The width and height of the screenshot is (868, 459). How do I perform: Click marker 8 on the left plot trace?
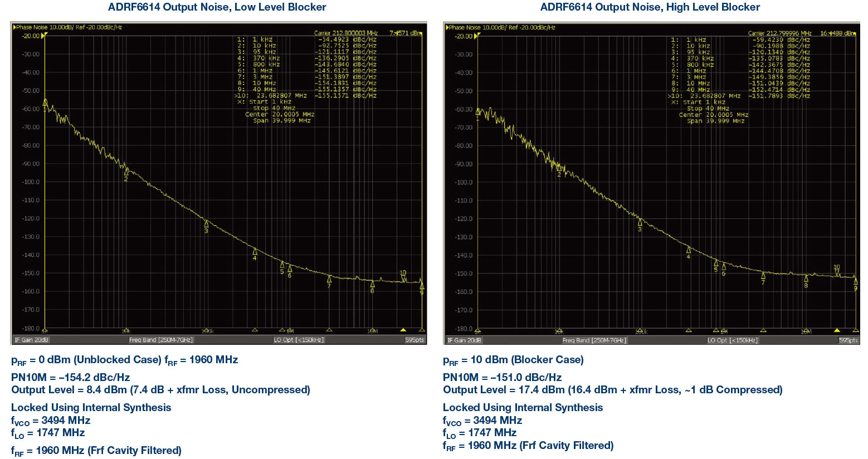(373, 284)
